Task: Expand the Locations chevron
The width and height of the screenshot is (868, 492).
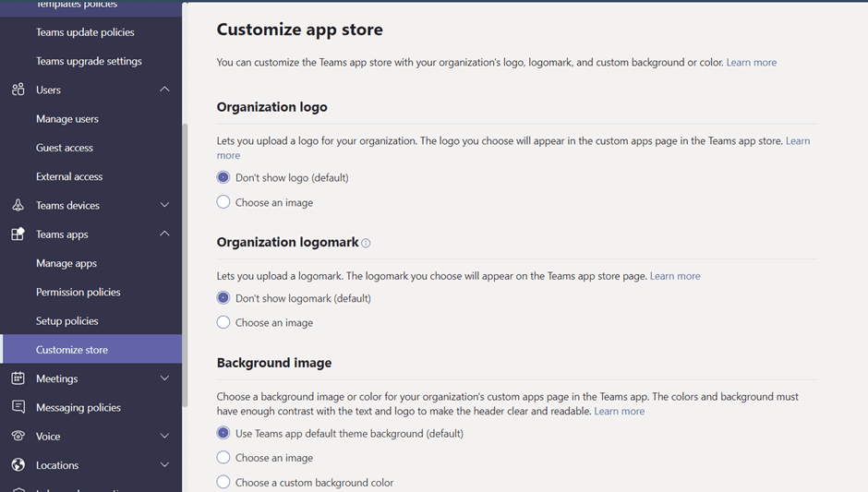Action: pyautogui.click(x=164, y=465)
